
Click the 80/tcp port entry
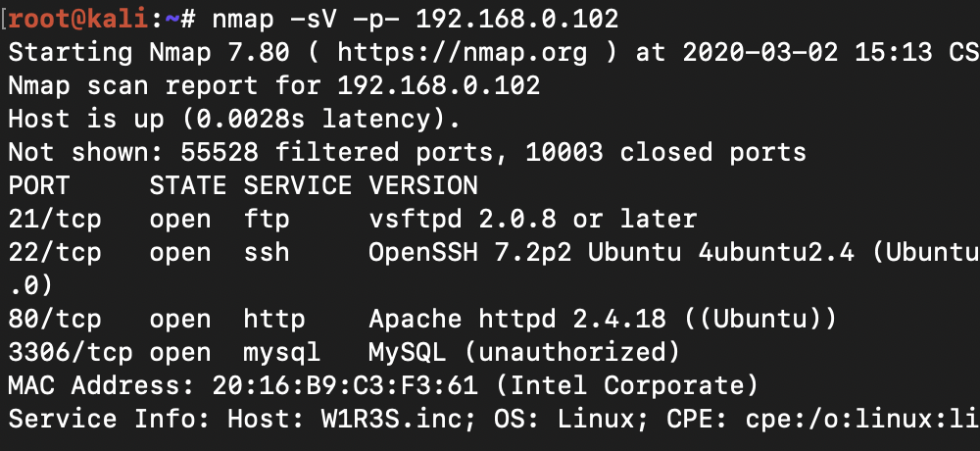55,320
